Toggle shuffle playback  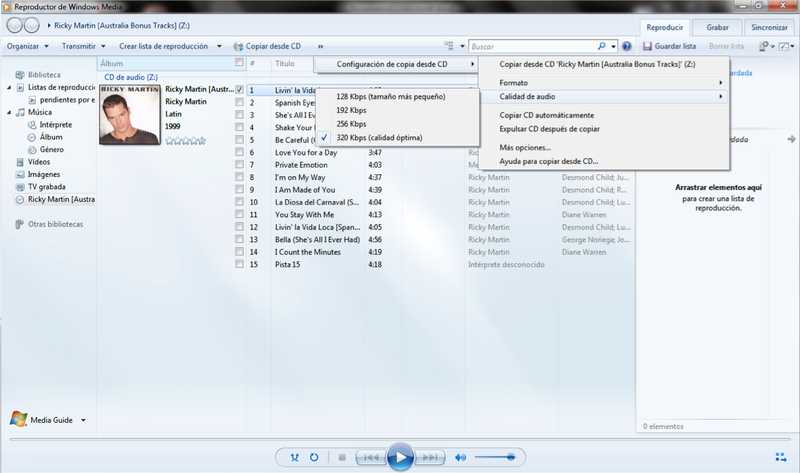pos(294,458)
